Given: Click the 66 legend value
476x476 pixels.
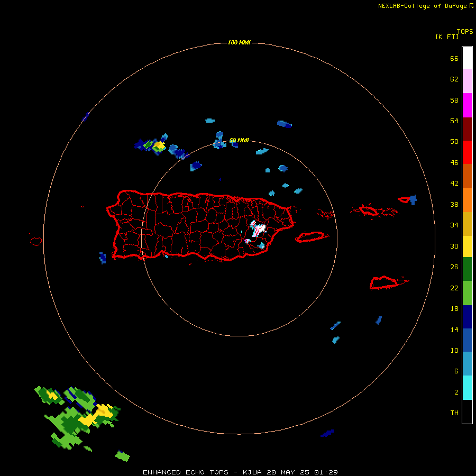Looking at the screenshot, I should point(454,58).
